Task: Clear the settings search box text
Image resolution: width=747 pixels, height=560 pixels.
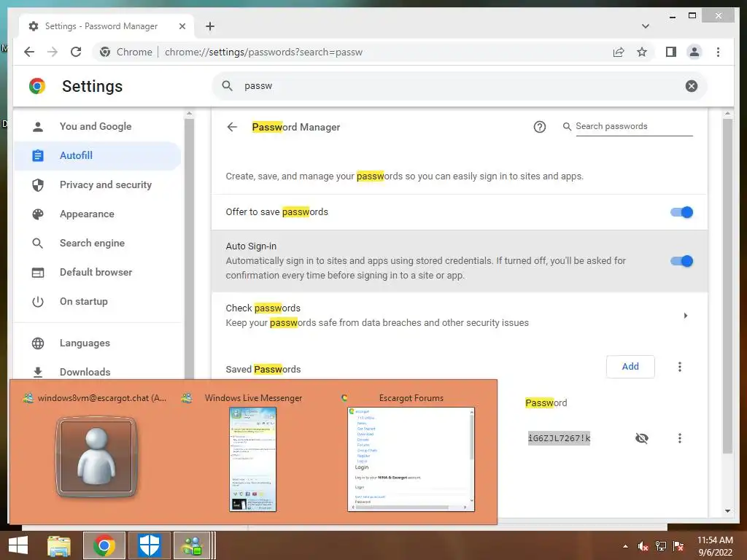Action: 692,86
